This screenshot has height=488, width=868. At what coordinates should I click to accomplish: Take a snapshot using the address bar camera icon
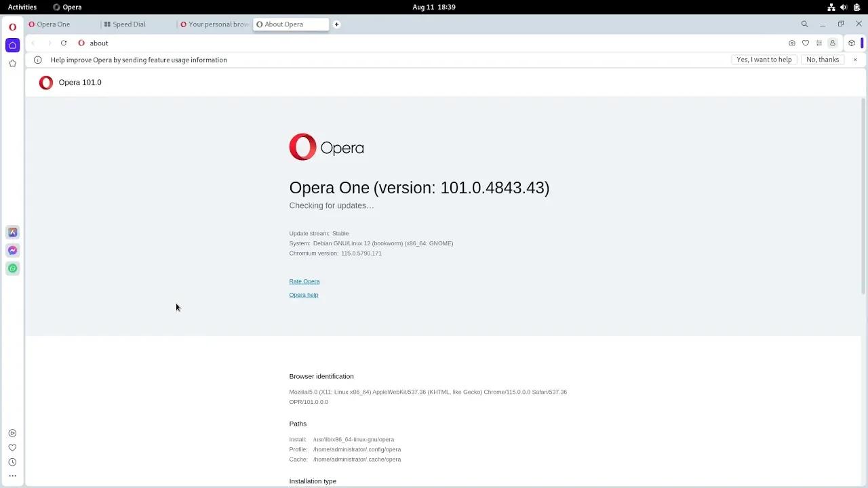(791, 43)
